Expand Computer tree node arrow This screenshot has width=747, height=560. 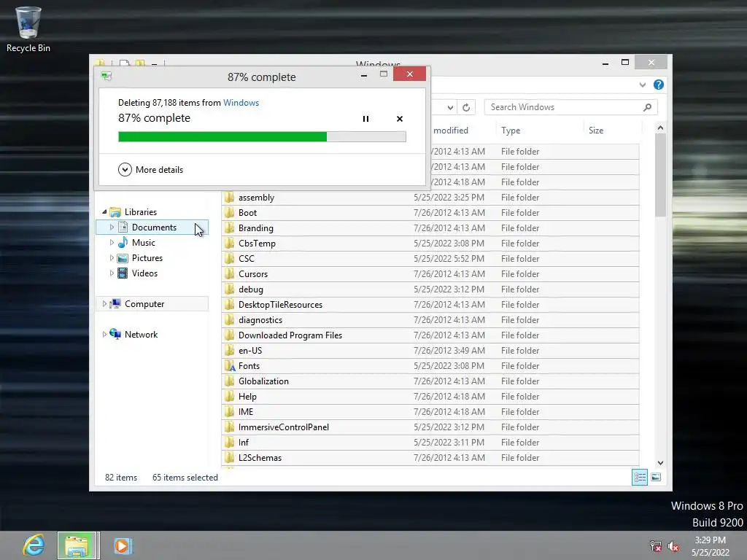[104, 304]
